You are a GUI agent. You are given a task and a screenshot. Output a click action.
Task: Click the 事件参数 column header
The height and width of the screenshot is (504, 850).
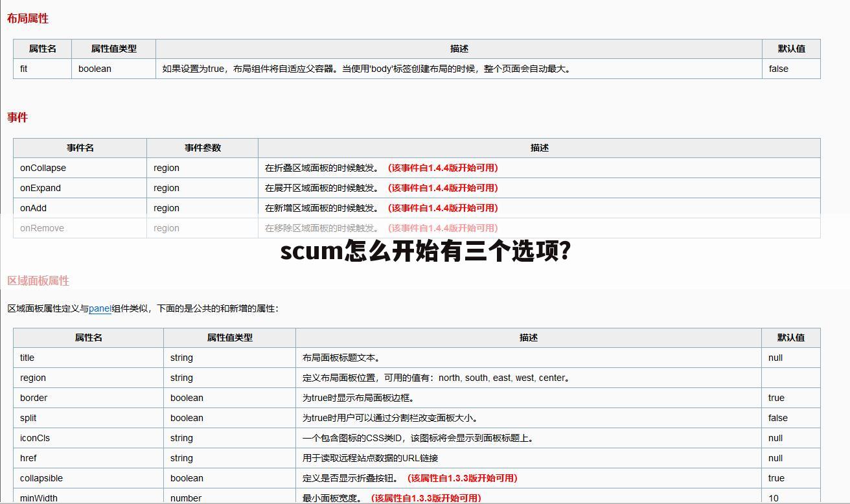[203, 148]
